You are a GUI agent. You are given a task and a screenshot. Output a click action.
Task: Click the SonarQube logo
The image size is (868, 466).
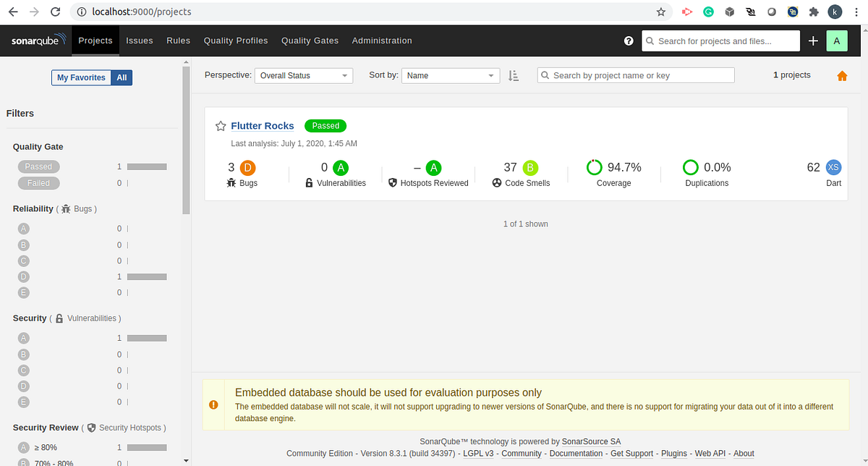tap(38, 41)
